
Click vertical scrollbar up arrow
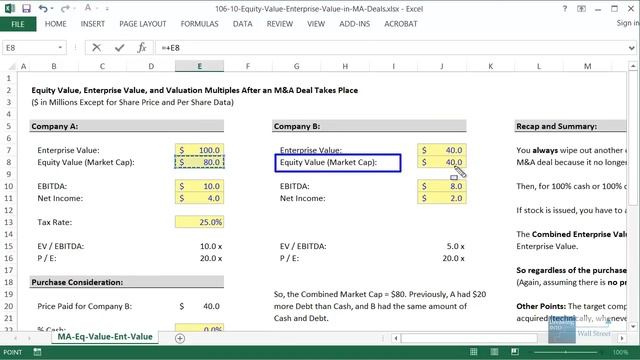coord(633,66)
